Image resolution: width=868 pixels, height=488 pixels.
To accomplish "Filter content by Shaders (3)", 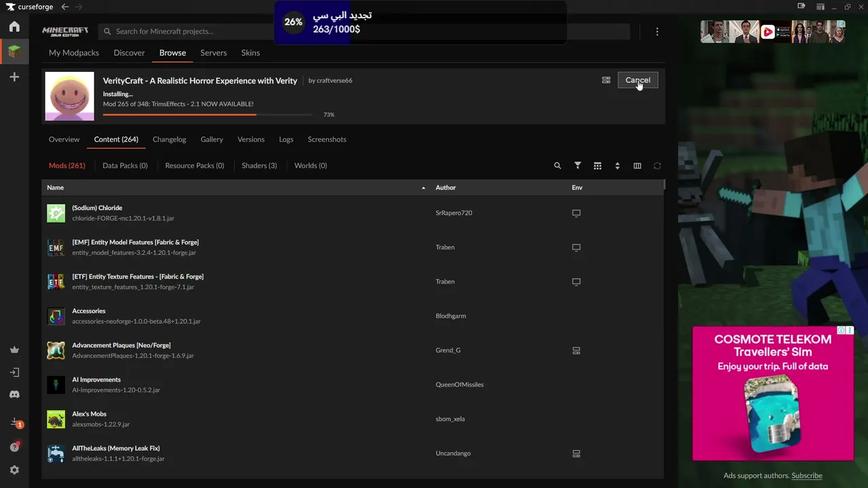I will [259, 165].
